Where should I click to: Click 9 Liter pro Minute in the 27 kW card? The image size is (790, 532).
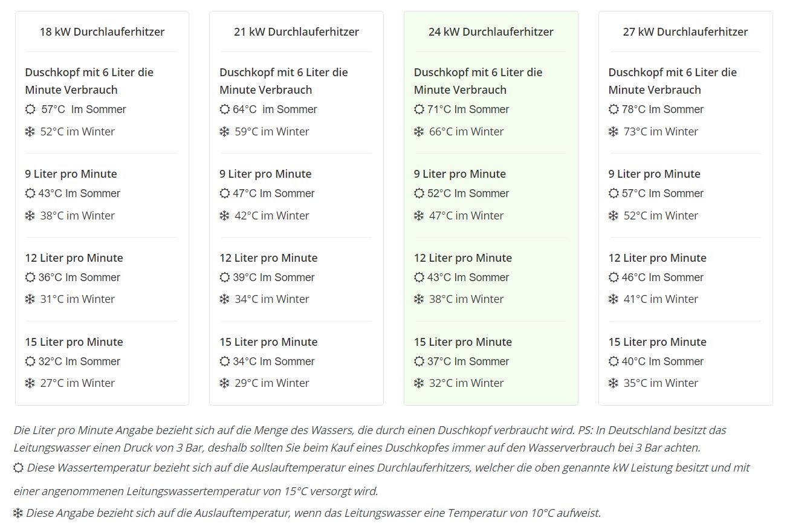coord(654,174)
